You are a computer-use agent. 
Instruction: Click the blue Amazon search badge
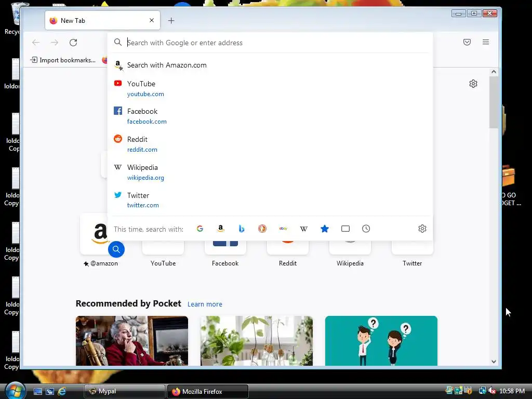(116, 249)
